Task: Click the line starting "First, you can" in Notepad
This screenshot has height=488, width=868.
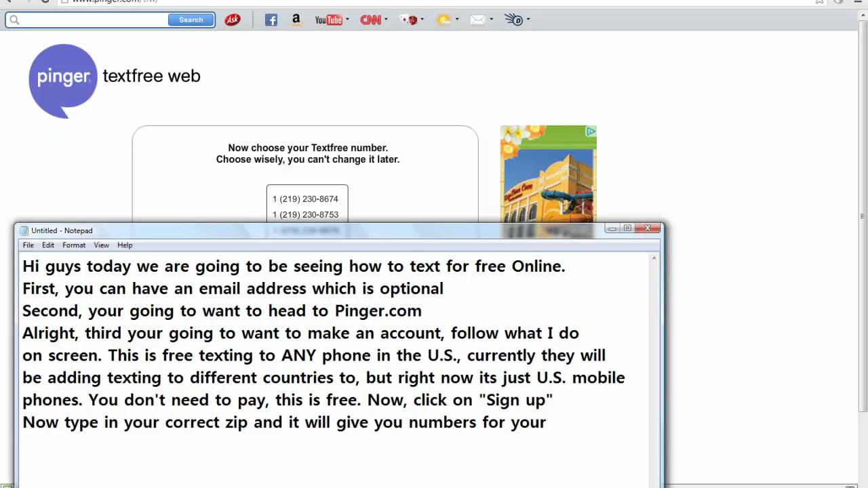Action: [233, 289]
